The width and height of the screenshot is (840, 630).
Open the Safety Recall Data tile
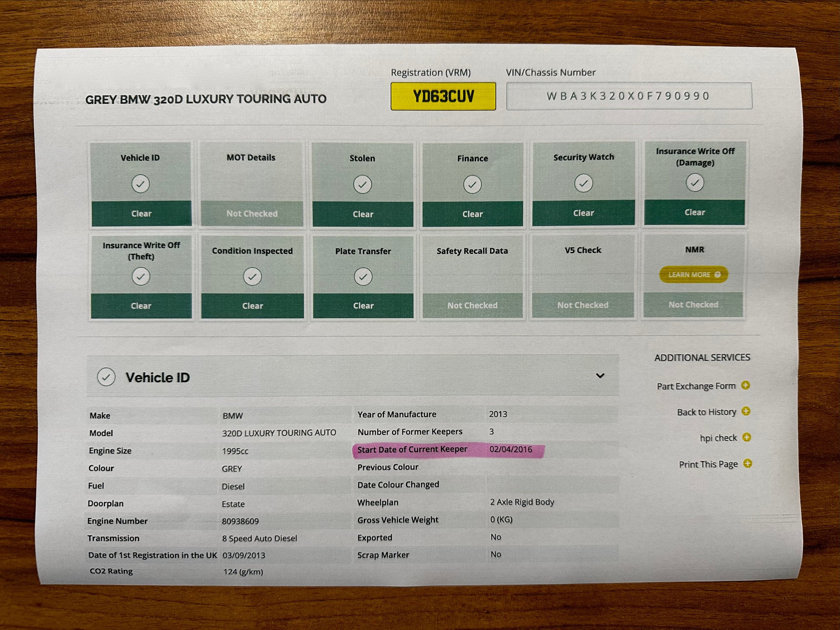coord(472,277)
